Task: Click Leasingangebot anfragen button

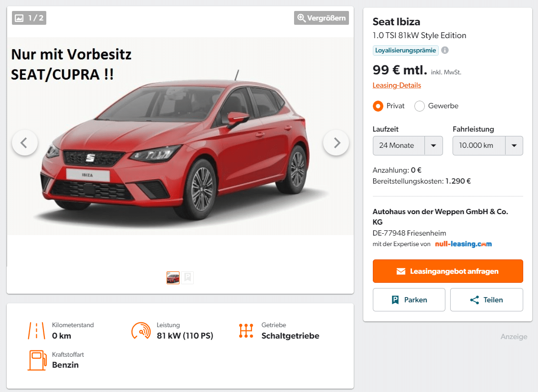Action: click(448, 271)
